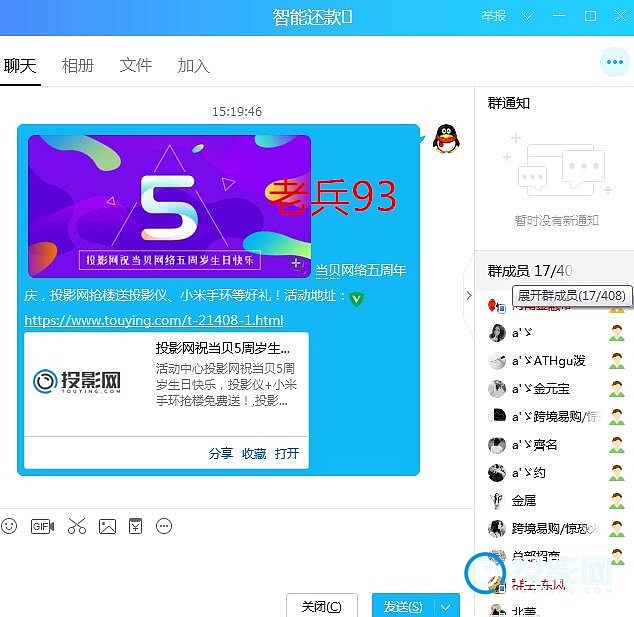Click the penguin avatar of the sender
The width and height of the screenshot is (634, 617).
point(446,139)
